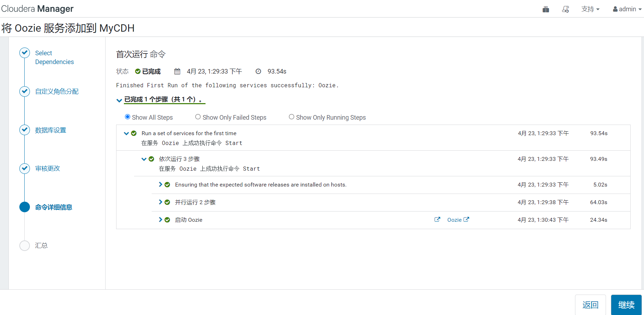Click the 24.34s duration value
The image size is (644, 315).
(x=599, y=220)
